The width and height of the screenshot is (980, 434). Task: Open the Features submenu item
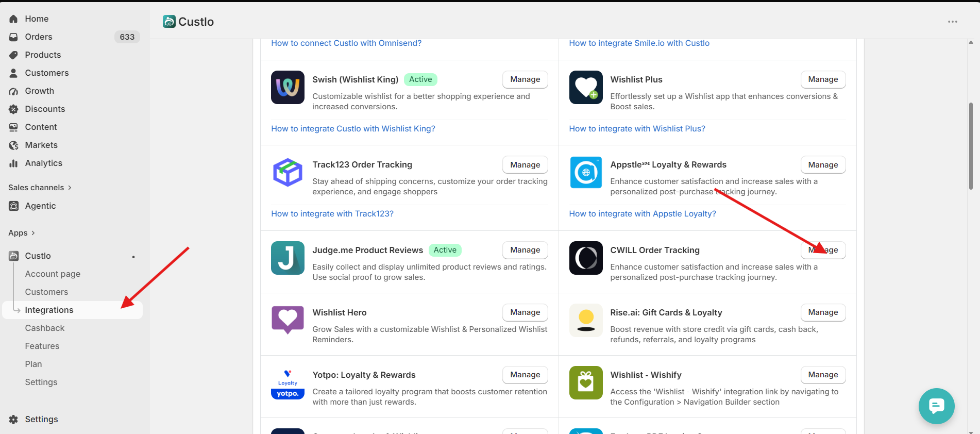click(x=42, y=346)
